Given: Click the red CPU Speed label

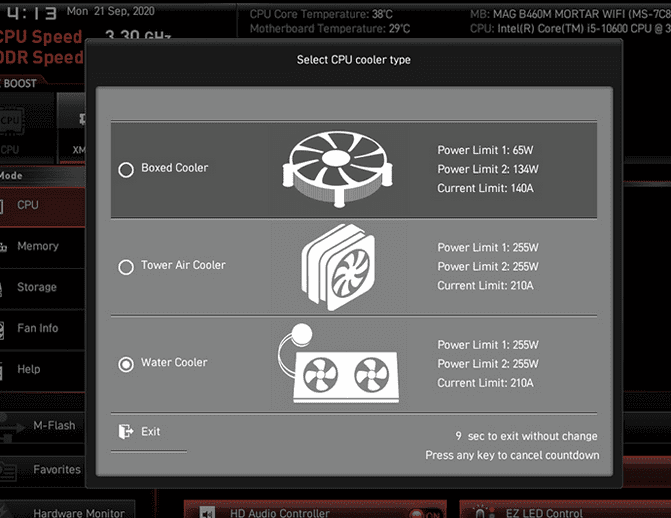Looking at the screenshot, I should (41, 37).
